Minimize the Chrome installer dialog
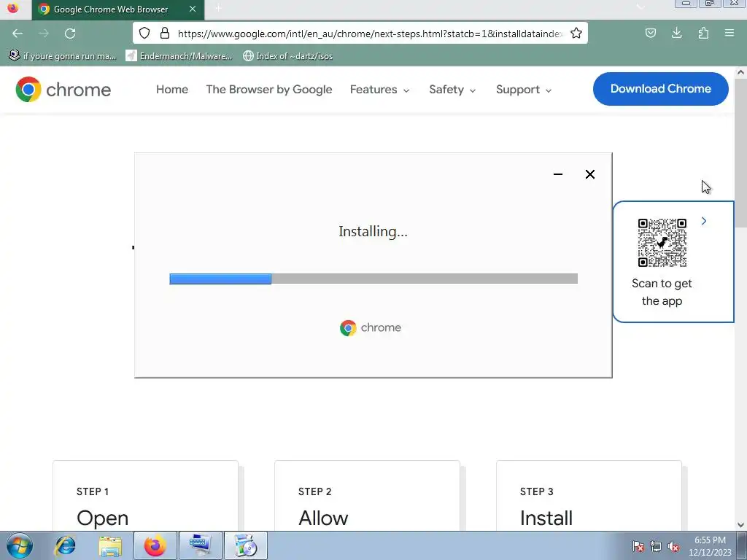 click(558, 174)
